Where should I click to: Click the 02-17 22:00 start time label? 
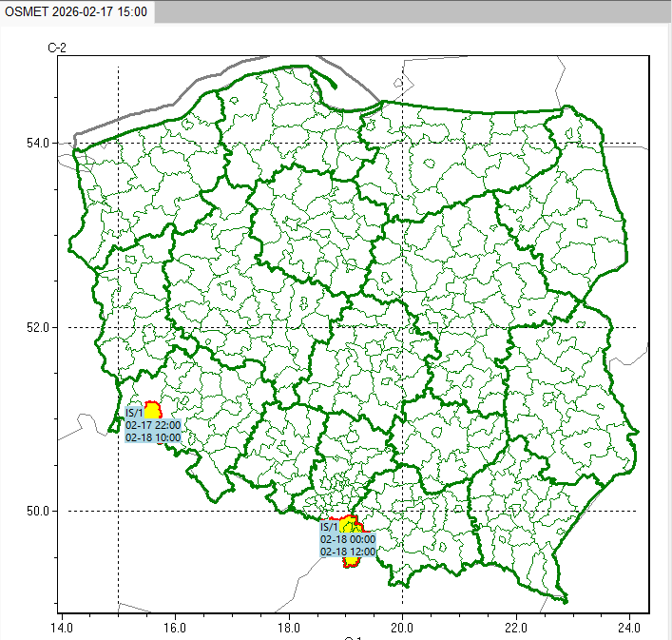(153, 425)
